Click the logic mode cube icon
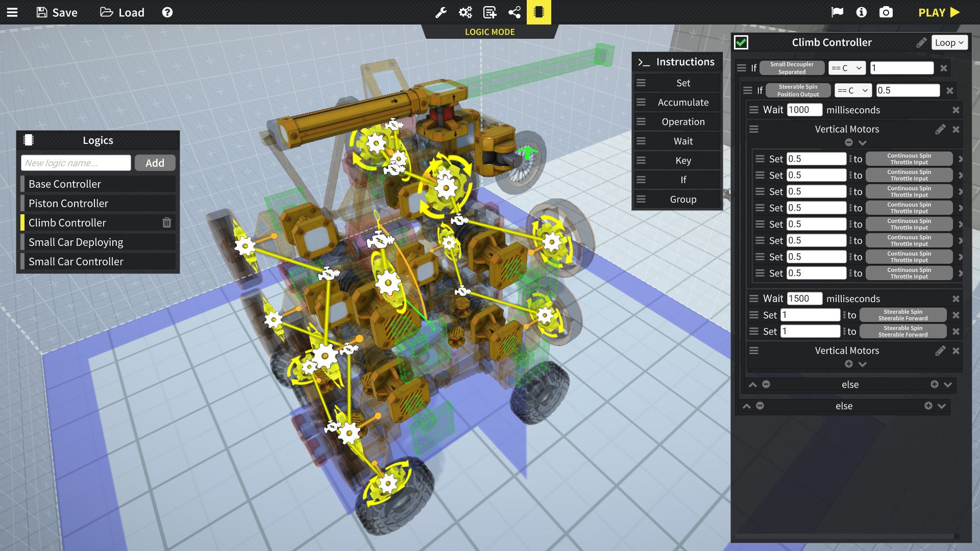Screen dimensions: 980x551 538,11
